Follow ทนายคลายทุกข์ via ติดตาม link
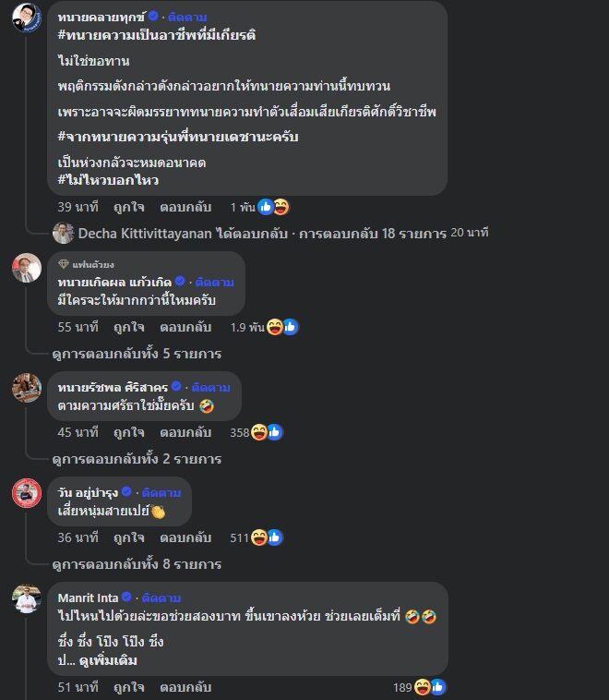The image size is (609, 700). (x=187, y=18)
